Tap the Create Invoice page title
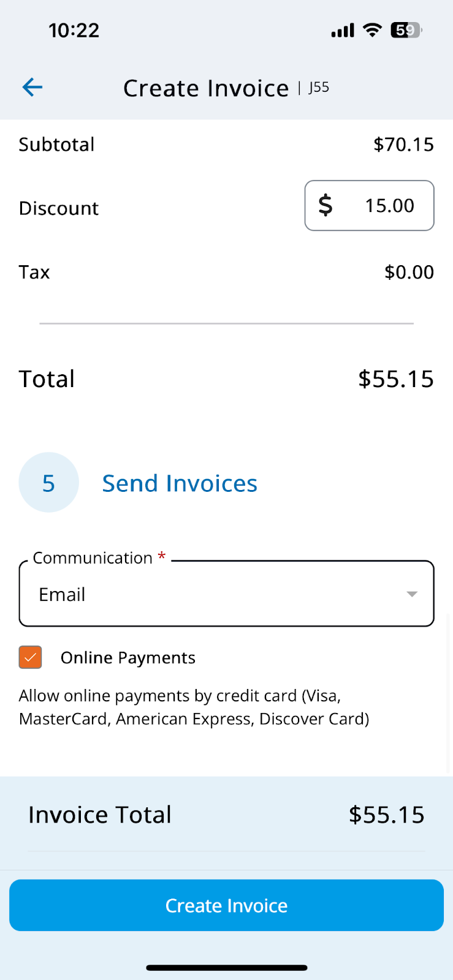453x980 pixels. [x=206, y=88]
